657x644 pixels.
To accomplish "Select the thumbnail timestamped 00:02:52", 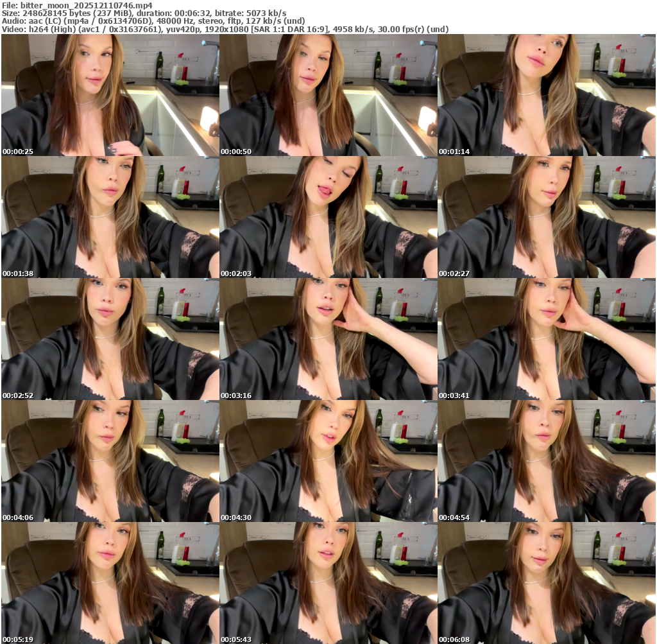I will pos(110,339).
